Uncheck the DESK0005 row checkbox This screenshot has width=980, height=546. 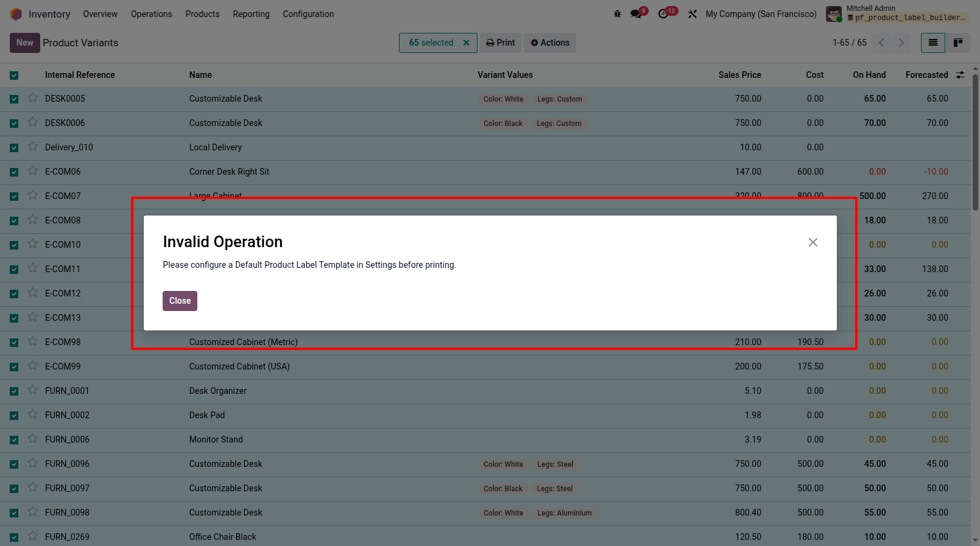coord(14,99)
